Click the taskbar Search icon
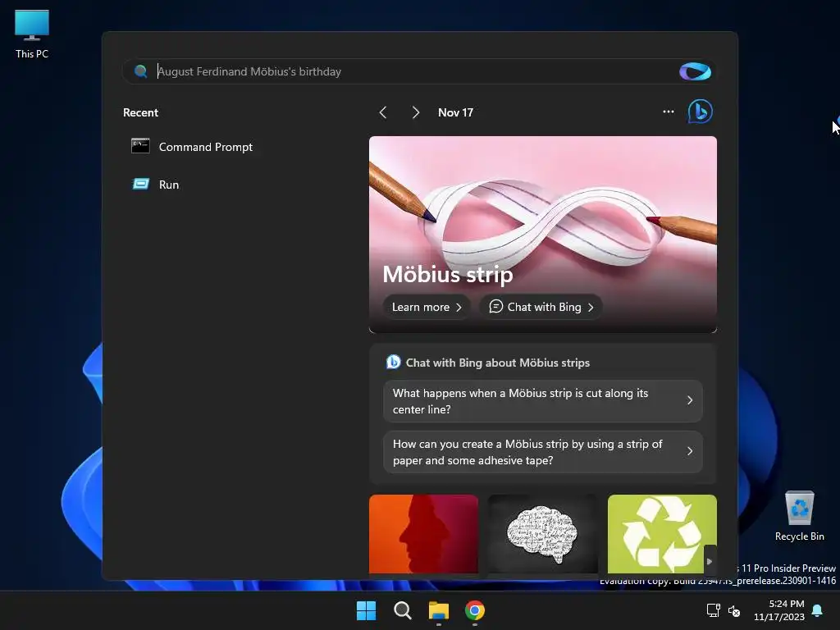 point(402,610)
